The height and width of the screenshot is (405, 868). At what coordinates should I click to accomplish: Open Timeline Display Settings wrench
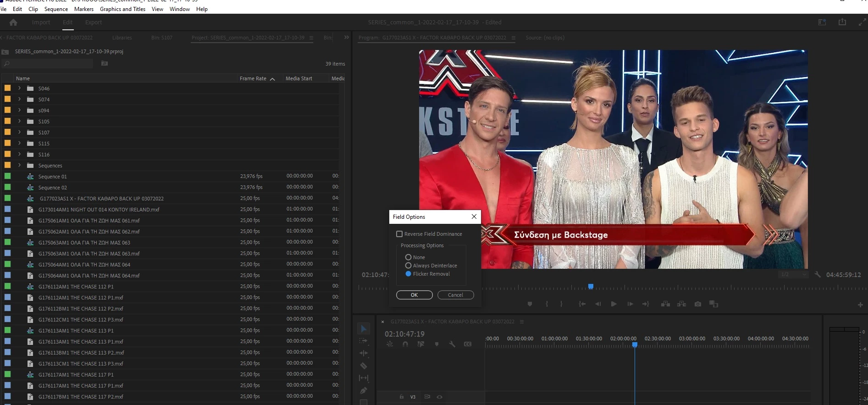point(452,344)
